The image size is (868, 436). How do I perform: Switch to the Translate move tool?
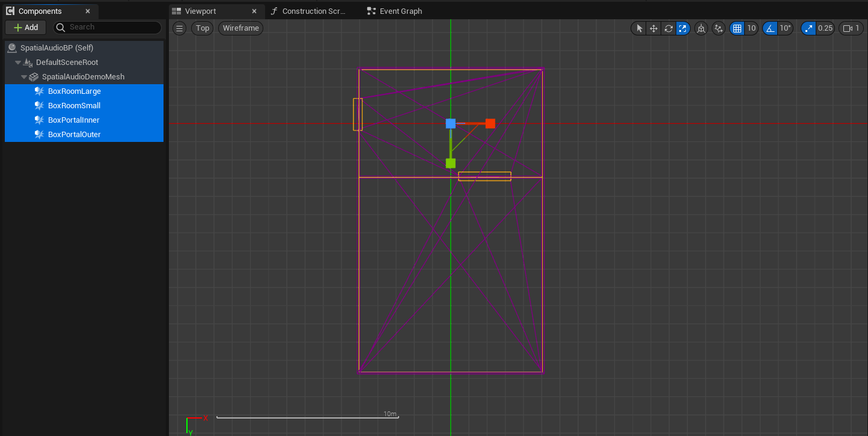[x=653, y=28]
